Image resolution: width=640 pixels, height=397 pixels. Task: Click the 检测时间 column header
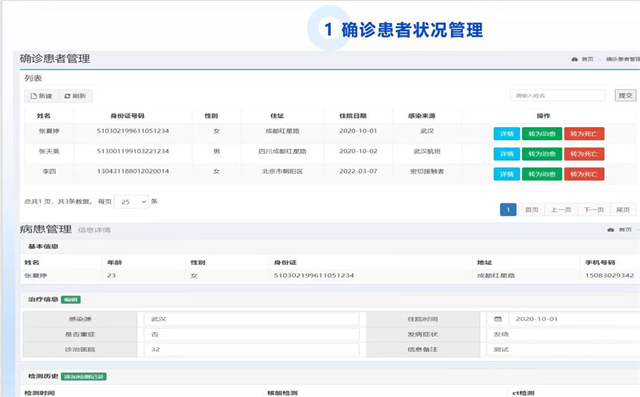pos(40,393)
